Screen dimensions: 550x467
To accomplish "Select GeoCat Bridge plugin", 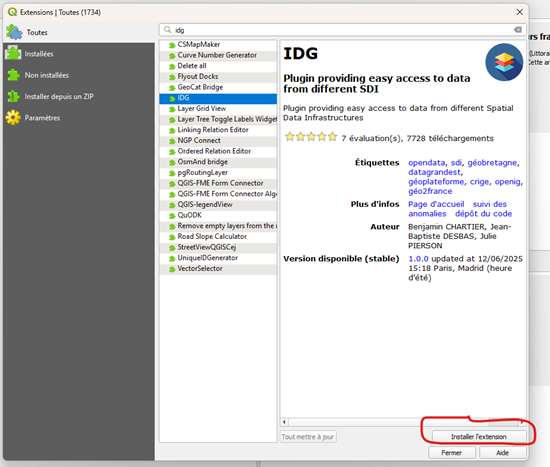I will [x=218, y=87].
